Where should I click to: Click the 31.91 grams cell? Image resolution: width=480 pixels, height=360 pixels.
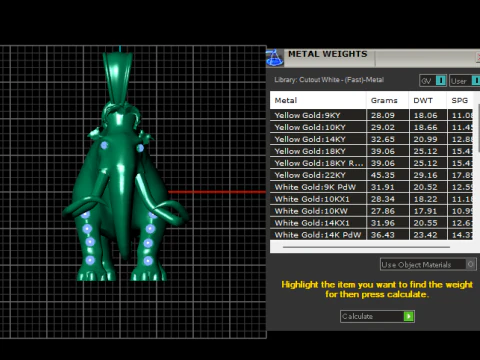coord(387,187)
